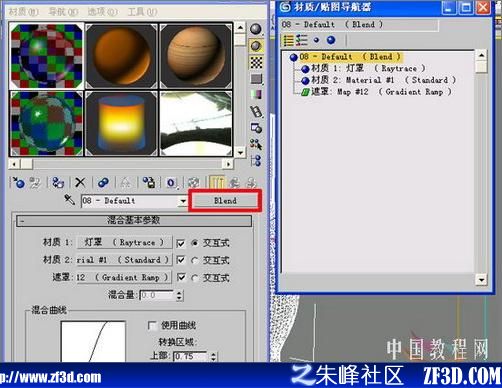Toggle the checkered Background icon
The width and height of the screenshot is (502, 388).
256,62
